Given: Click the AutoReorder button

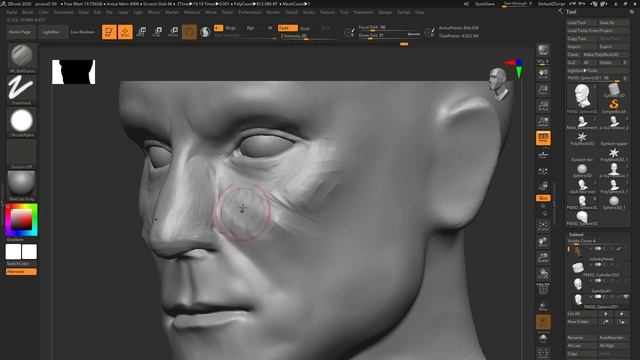Looking at the screenshot, I should (x=614, y=338).
